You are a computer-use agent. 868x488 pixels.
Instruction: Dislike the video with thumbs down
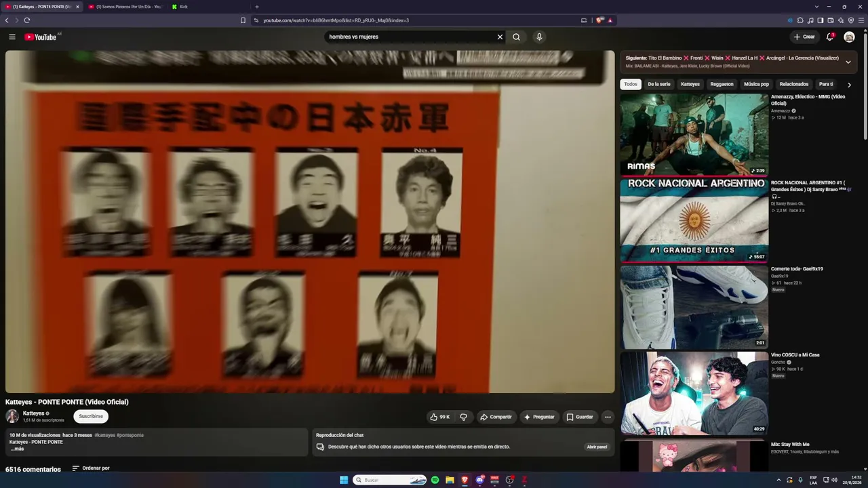(464, 417)
